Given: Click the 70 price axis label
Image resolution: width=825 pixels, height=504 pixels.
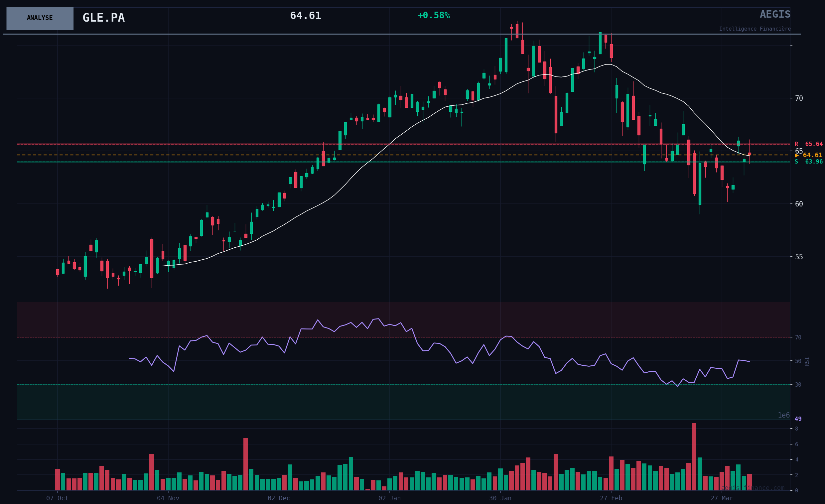Looking at the screenshot, I should tap(799, 98).
